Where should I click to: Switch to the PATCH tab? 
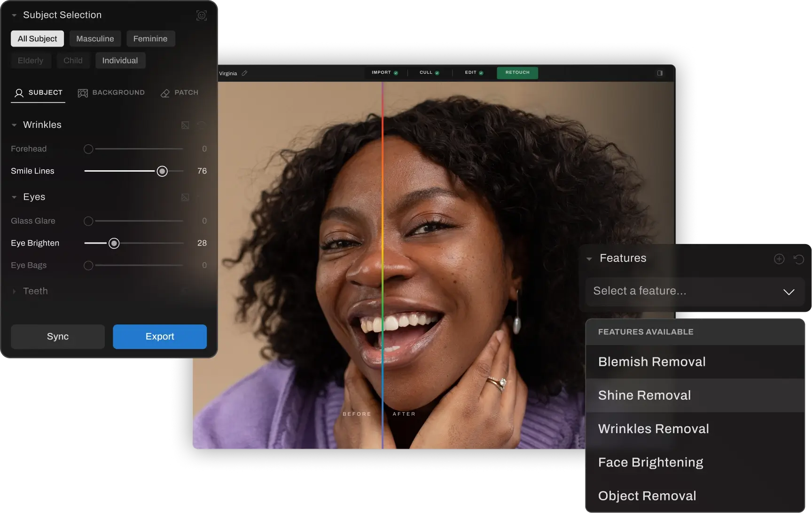[180, 93]
